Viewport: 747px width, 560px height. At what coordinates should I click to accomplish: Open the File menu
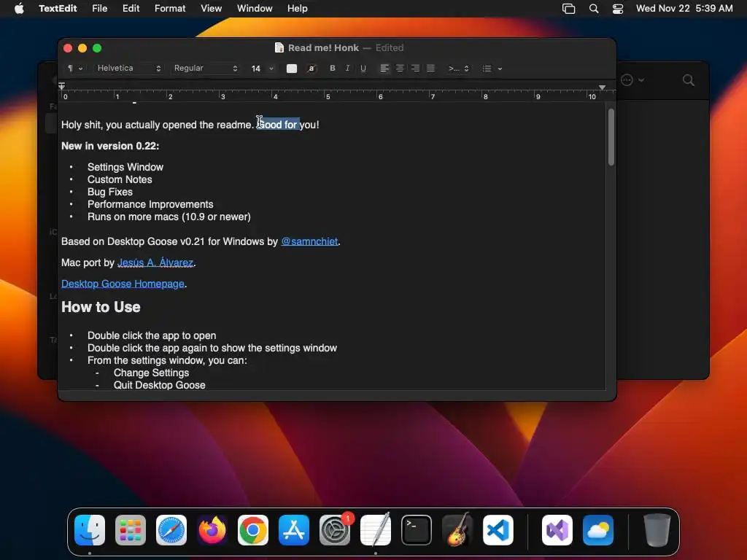(x=99, y=8)
